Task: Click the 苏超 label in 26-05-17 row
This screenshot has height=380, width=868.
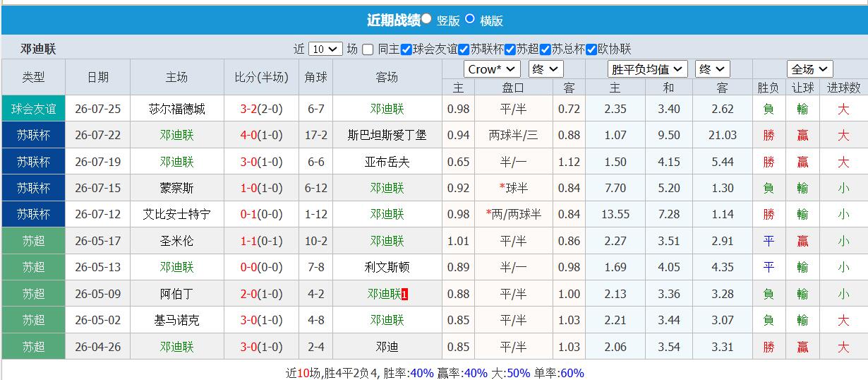Action: (x=33, y=241)
